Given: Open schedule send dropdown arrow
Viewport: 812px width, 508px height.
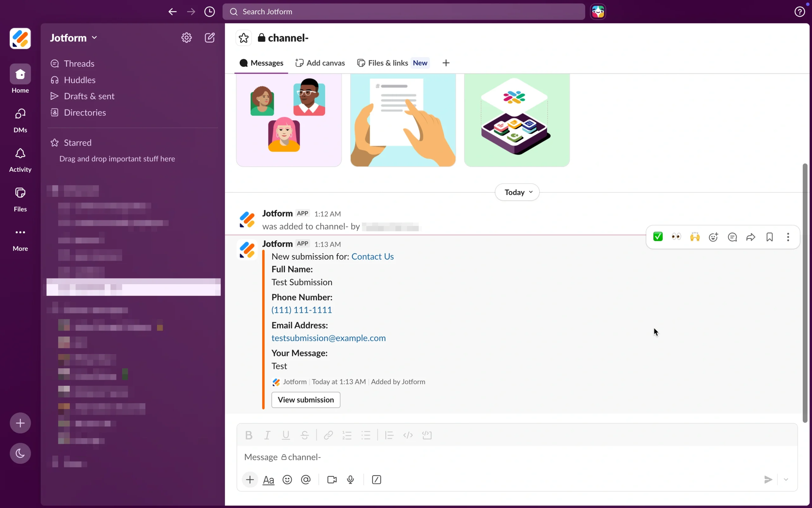Looking at the screenshot, I should [786, 479].
